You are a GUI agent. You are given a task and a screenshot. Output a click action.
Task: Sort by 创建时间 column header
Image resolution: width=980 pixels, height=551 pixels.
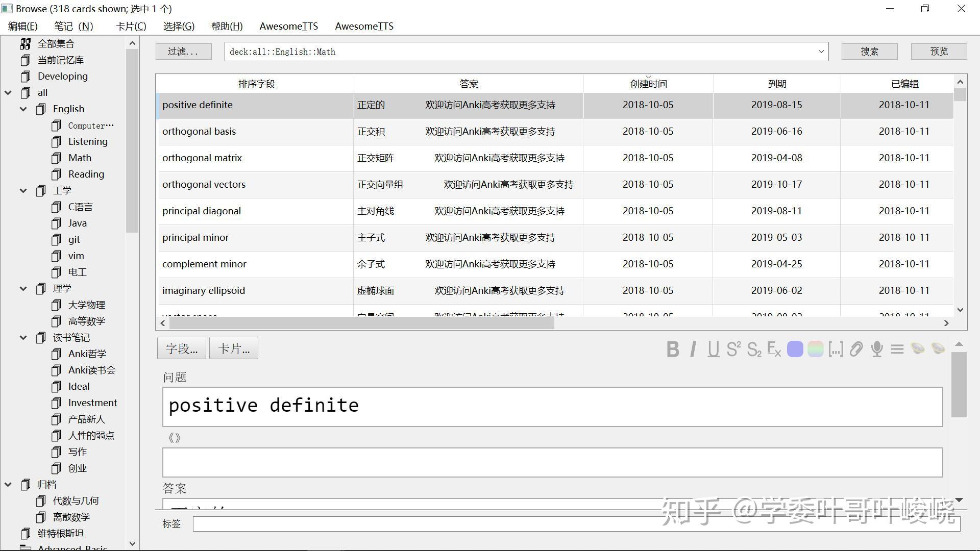648,84
